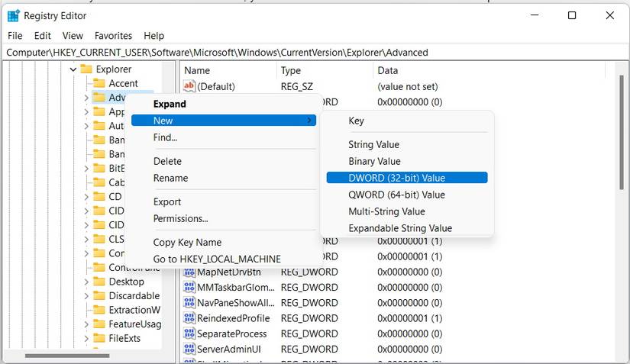
Task: Select the Discardable folder icon
Action: (x=99, y=296)
